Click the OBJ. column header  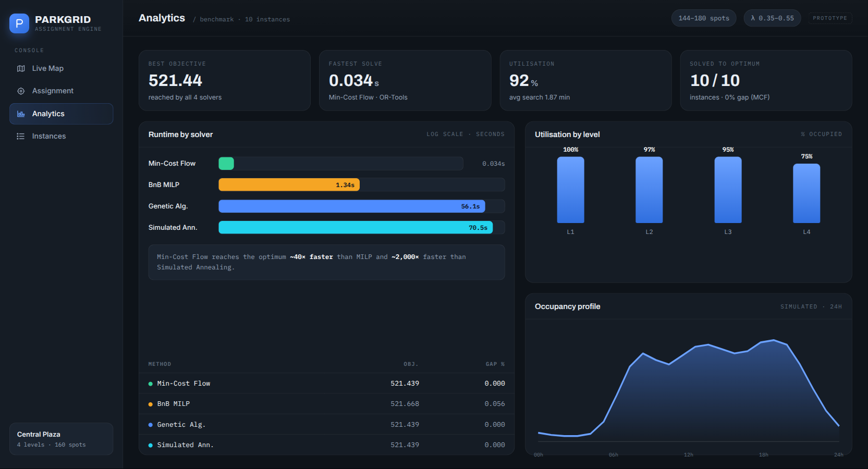[x=411, y=364]
